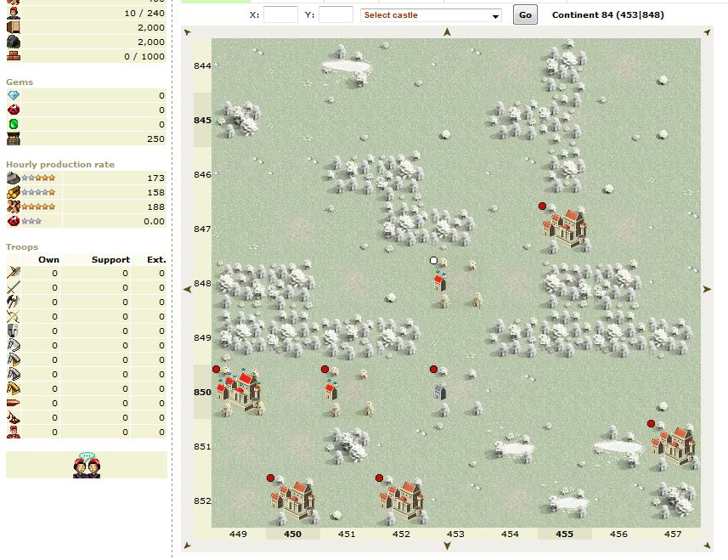Image resolution: width=728 pixels, height=560 pixels.
Task: Click the 'Troops' section heading
Action: 22,246
